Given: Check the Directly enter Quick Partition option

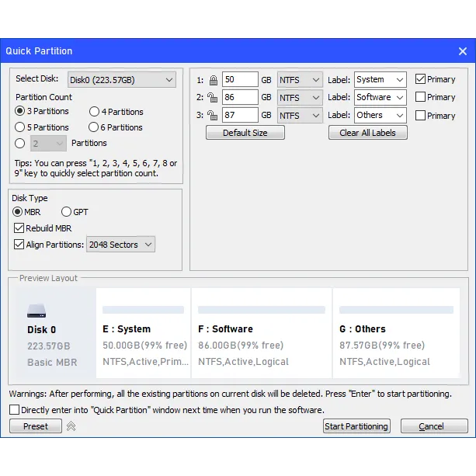Looking at the screenshot, I should (x=14, y=410).
